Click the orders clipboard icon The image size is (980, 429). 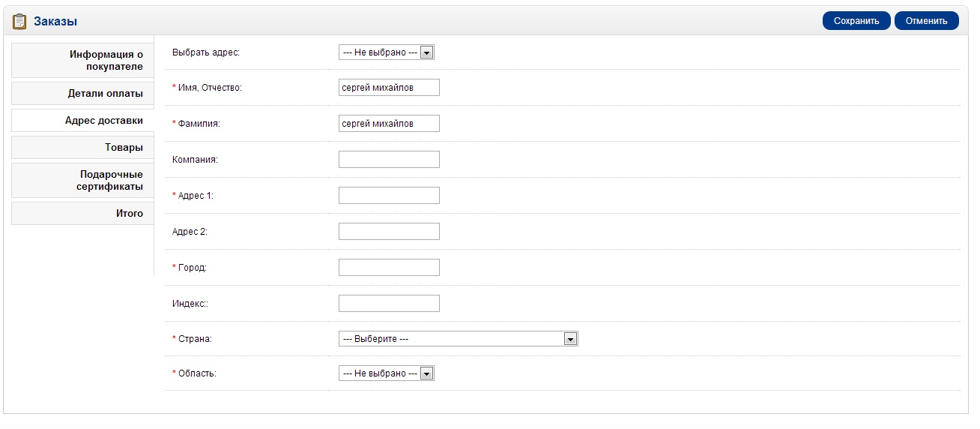click(x=19, y=21)
